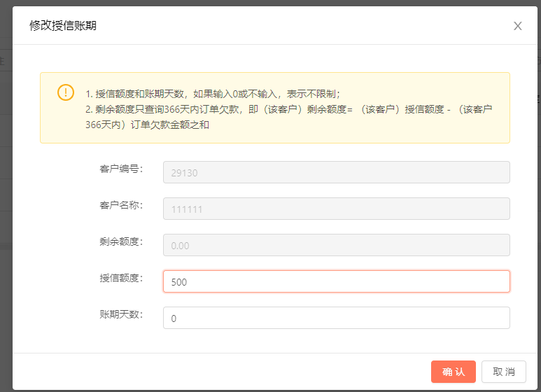
Task: Click the 剩余额度: label
Action: pos(121,241)
